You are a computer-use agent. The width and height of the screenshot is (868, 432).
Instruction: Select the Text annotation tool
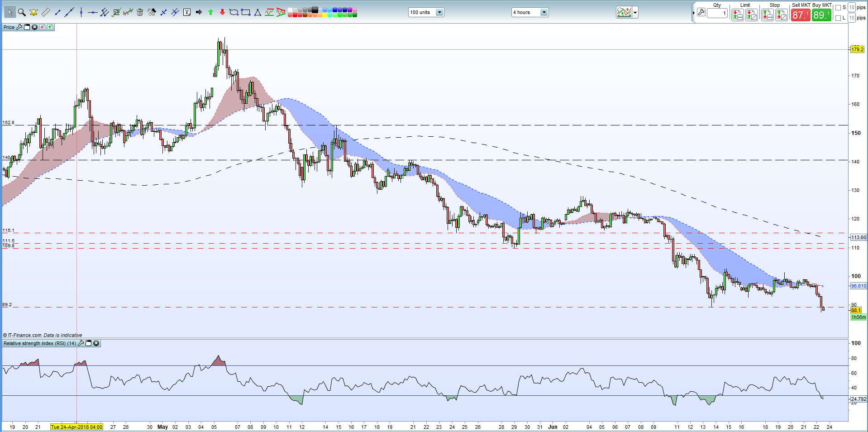click(x=187, y=12)
